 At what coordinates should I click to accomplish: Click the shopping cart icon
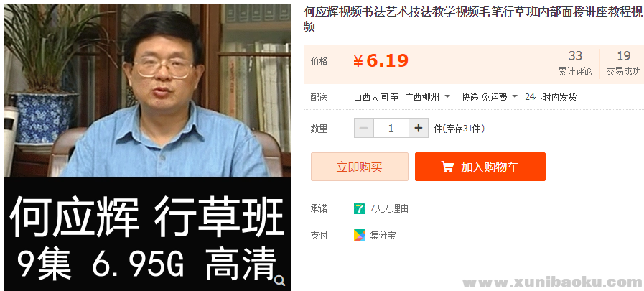[447, 167]
